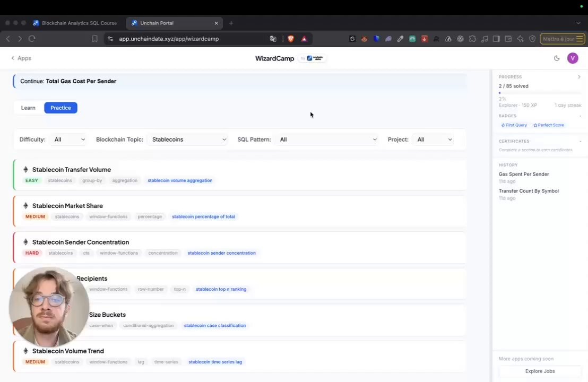The width and height of the screenshot is (588, 382).
Task: Click stablecoin time series lag tag
Action: tap(215, 362)
